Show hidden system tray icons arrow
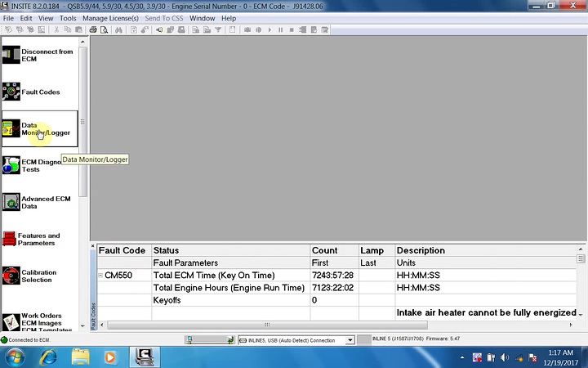588x368 pixels. 462,357
